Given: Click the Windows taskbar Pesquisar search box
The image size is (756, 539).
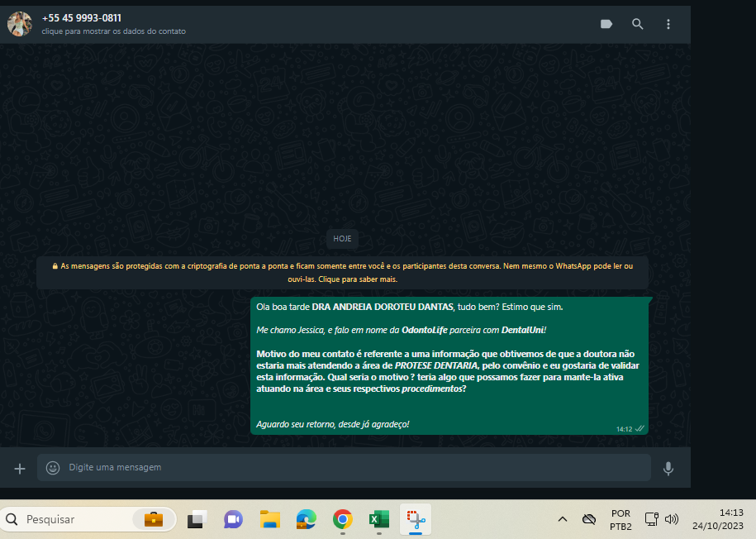Looking at the screenshot, I should 88,519.
